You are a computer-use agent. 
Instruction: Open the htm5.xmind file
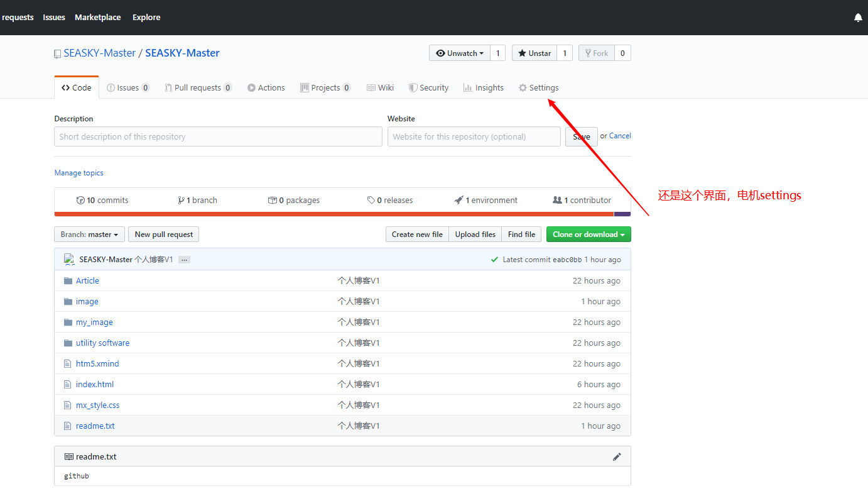pyautogui.click(x=97, y=364)
